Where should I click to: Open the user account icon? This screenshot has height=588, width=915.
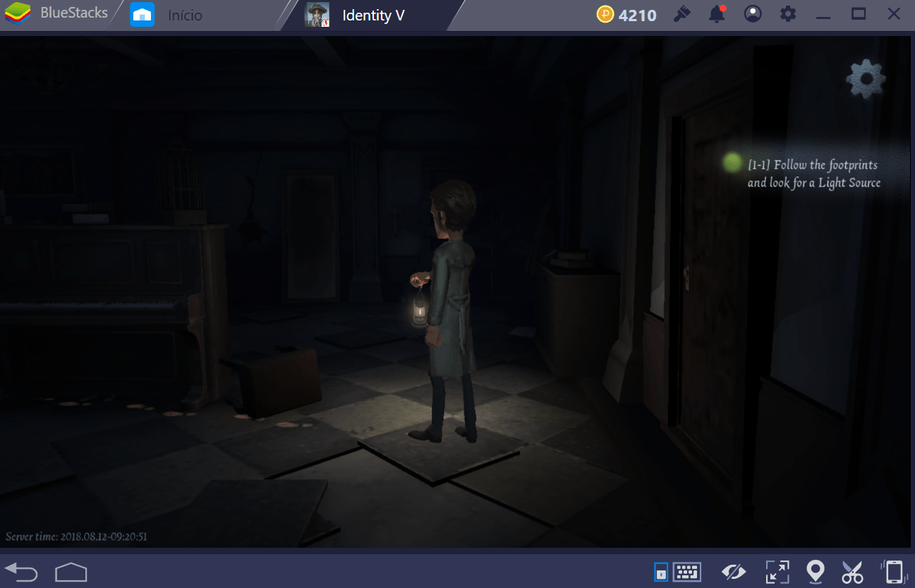point(753,13)
